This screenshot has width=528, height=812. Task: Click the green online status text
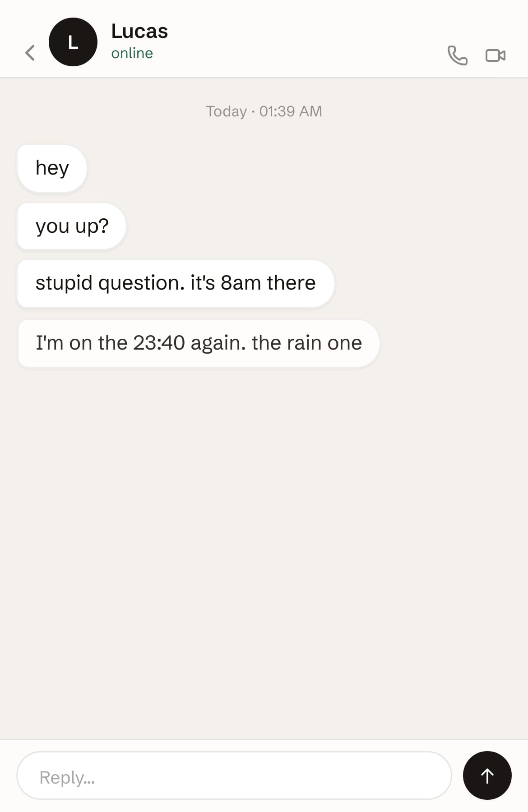132,53
